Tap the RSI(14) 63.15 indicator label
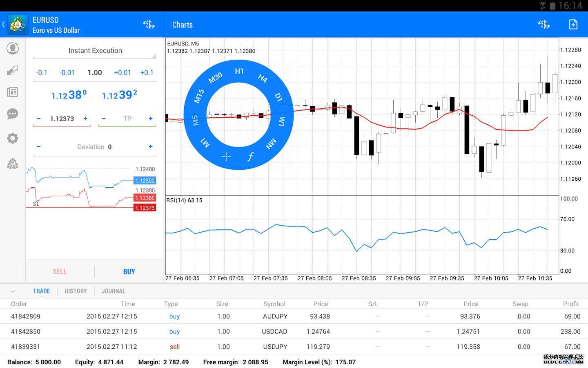Viewport: 588px width, 368px height. (184, 200)
